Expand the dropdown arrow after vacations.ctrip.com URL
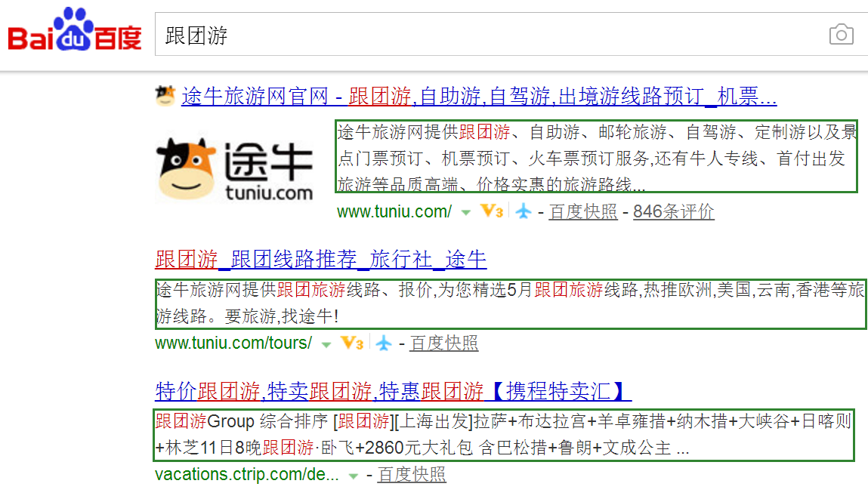 tap(353, 476)
